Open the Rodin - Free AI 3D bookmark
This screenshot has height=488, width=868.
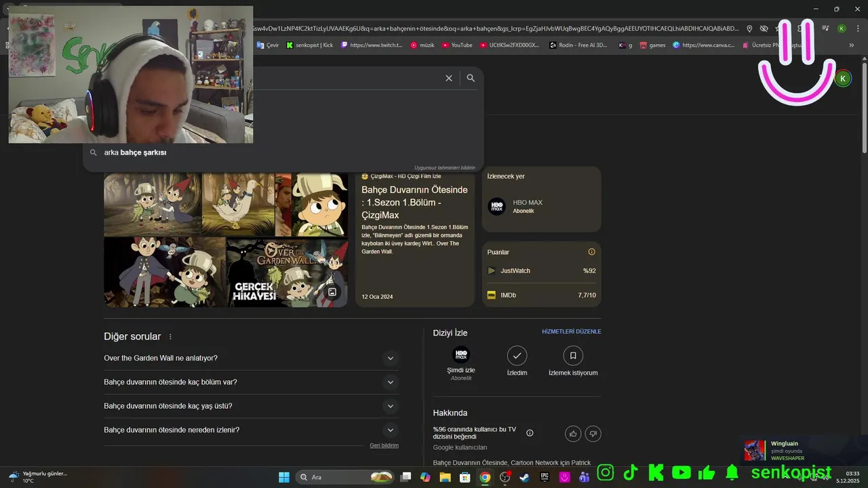[x=578, y=45]
